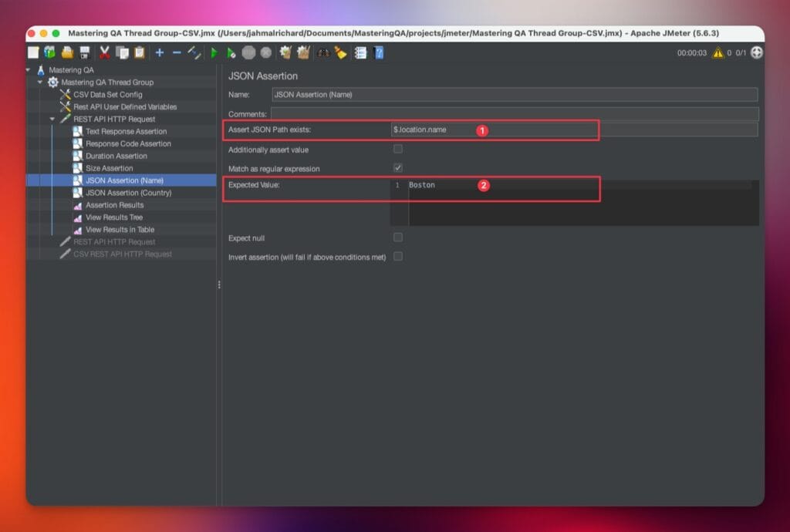Click the Clear All results icon

[303, 52]
